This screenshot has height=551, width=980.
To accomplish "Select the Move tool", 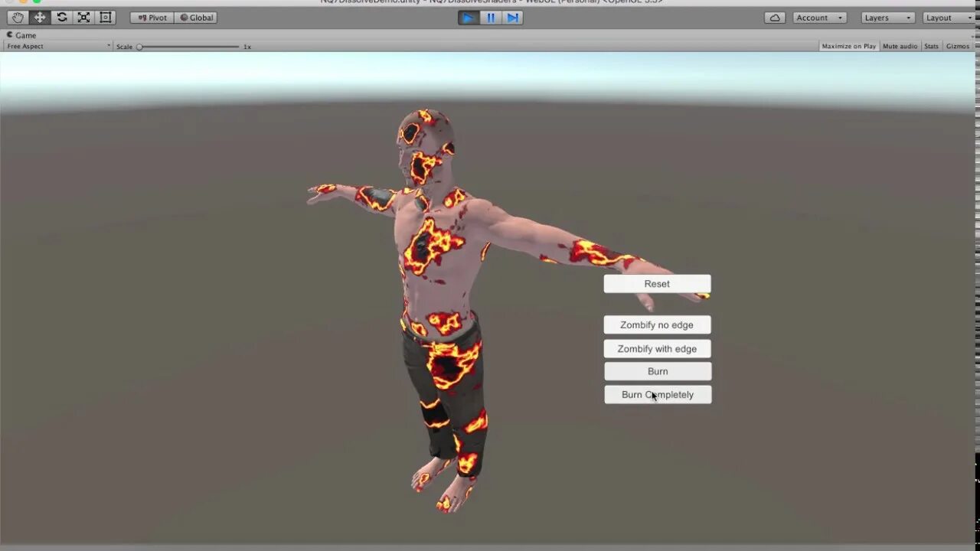I will point(40,18).
